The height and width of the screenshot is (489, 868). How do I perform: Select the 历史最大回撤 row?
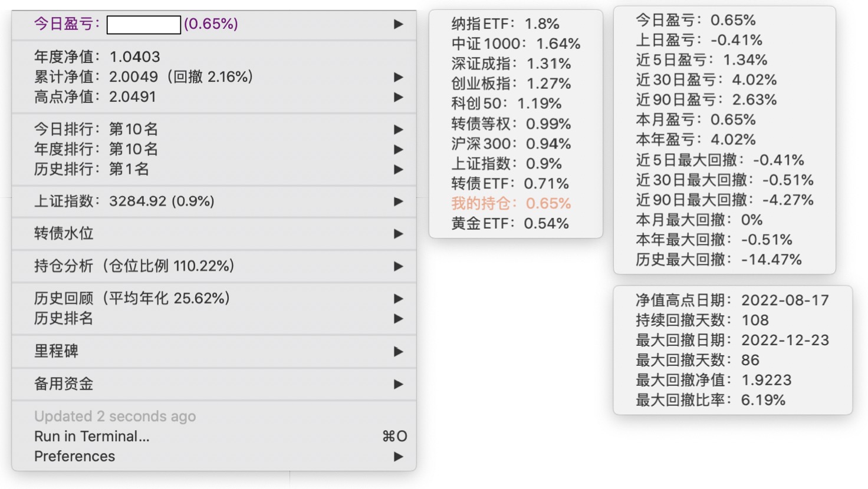[718, 260]
